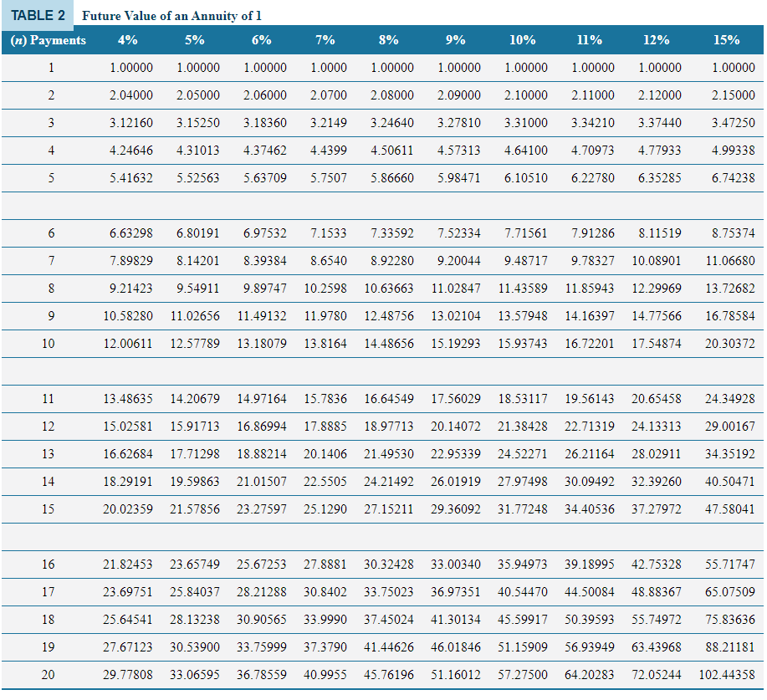Image resolution: width=767 pixels, height=700 pixels.
Task: Select the value 29.36092 under 9%
Action: tap(455, 509)
